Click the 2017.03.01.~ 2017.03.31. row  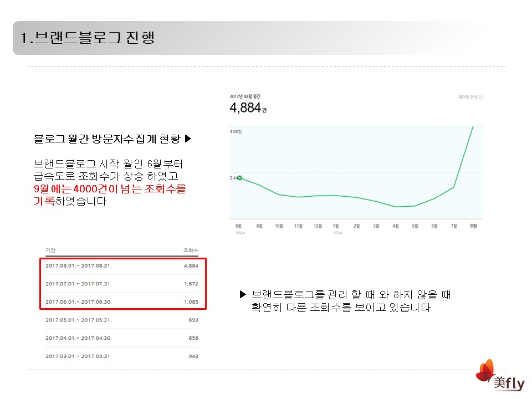click(x=122, y=356)
